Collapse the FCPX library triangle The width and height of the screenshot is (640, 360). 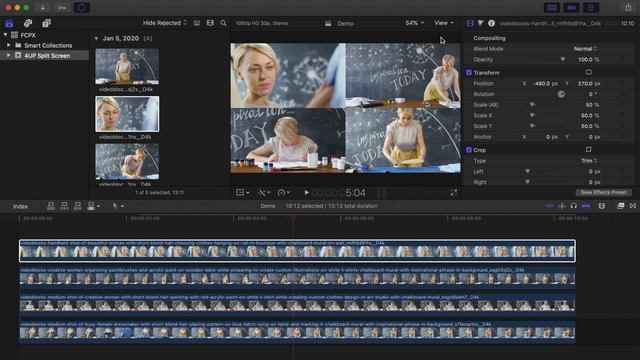click(5, 35)
